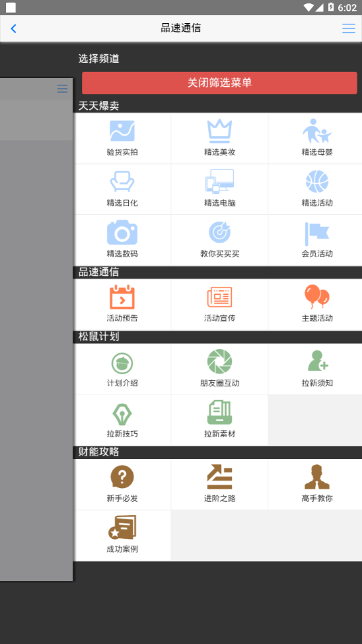Open the 验货实拍 picture icon channel
This screenshot has width=362, height=644.
[x=122, y=131]
